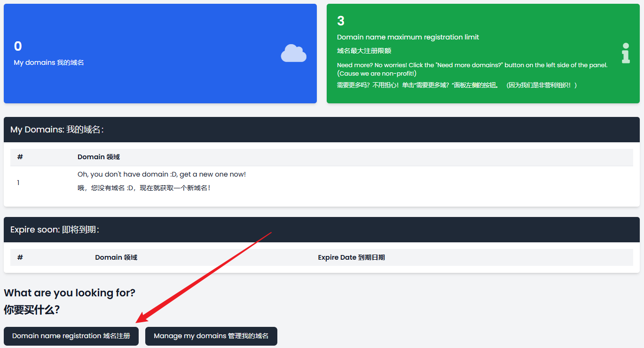Click the Expire Date column header

(351, 257)
